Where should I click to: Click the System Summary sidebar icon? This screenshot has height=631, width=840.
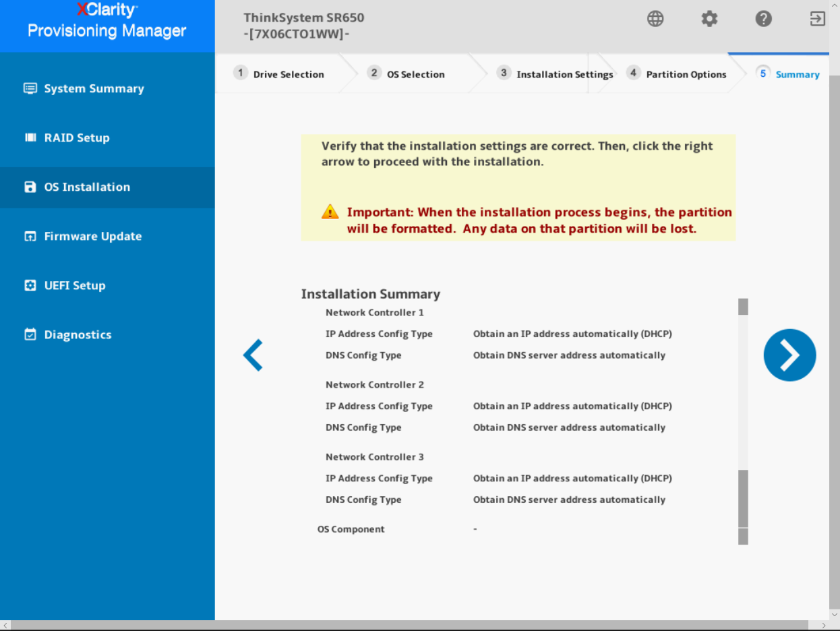pos(30,88)
